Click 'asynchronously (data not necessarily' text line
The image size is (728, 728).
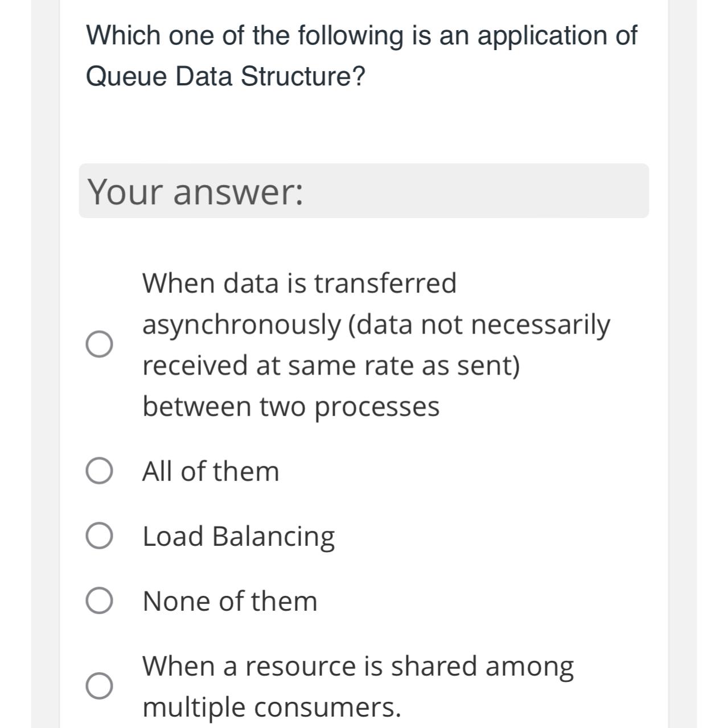click(376, 325)
